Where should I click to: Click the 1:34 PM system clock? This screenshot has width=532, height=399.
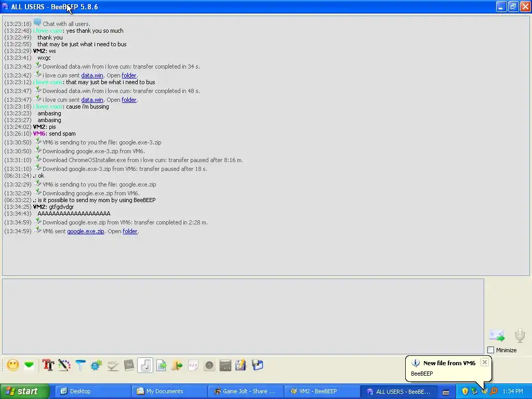pos(513,391)
